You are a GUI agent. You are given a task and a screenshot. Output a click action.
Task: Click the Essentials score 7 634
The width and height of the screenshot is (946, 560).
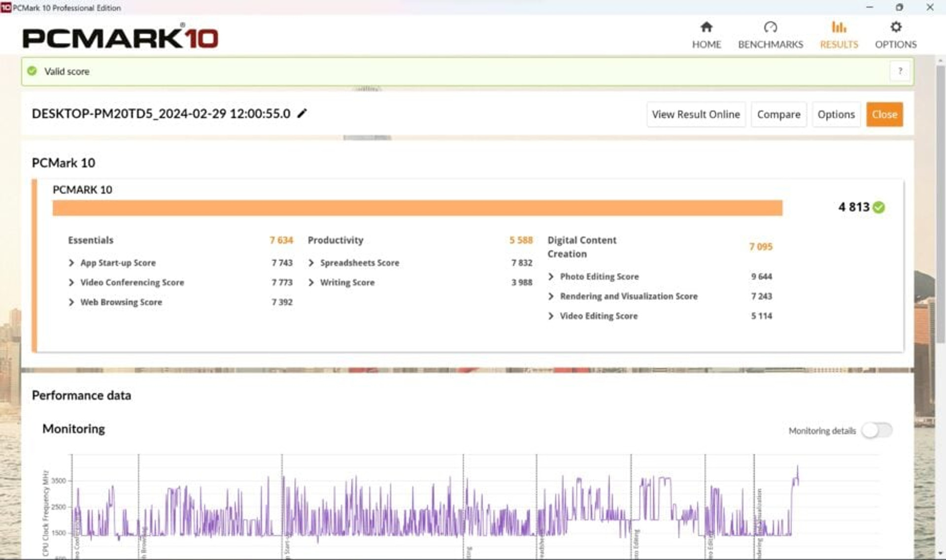[x=281, y=240]
